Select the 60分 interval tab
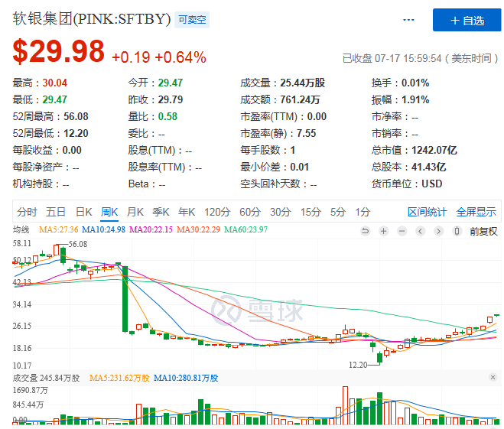The width and height of the screenshot is (504, 429). point(250,212)
